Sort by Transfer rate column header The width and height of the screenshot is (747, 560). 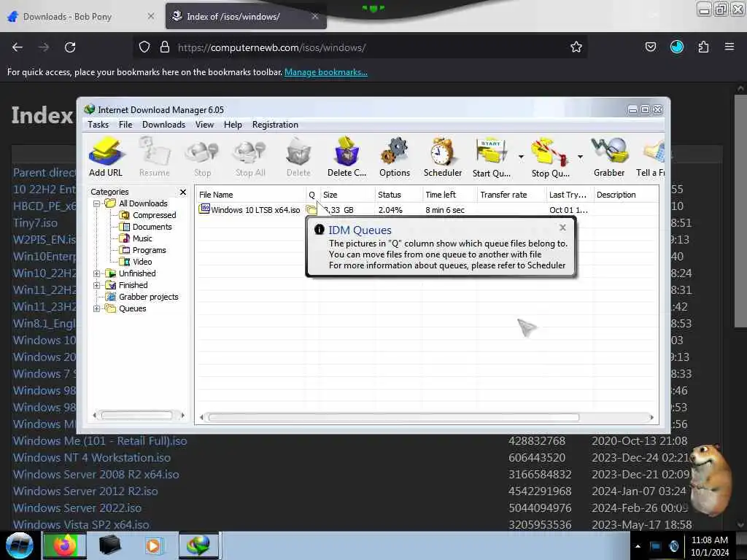tap(511, 195)
